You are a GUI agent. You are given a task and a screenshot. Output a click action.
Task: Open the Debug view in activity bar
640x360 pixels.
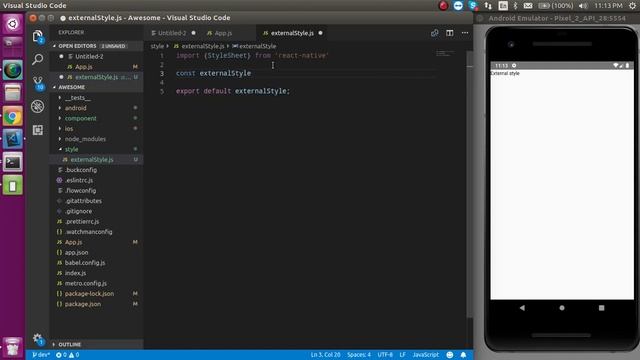click(x=38, y=106)
